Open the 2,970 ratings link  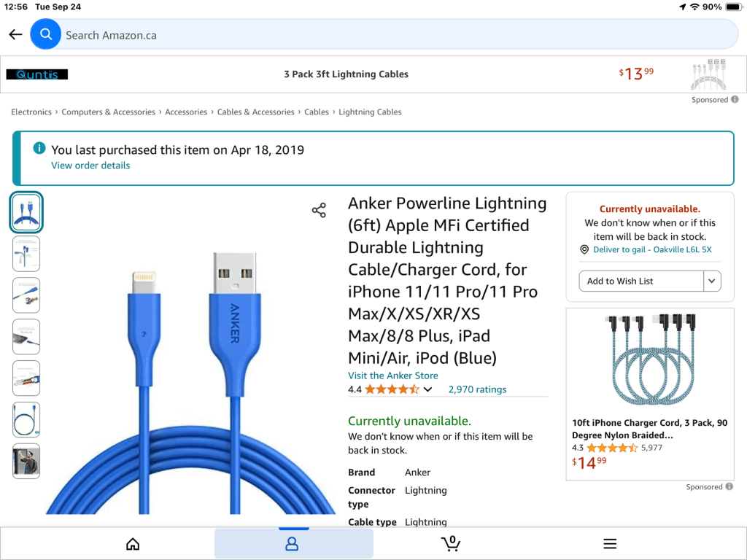pos(477,389)
